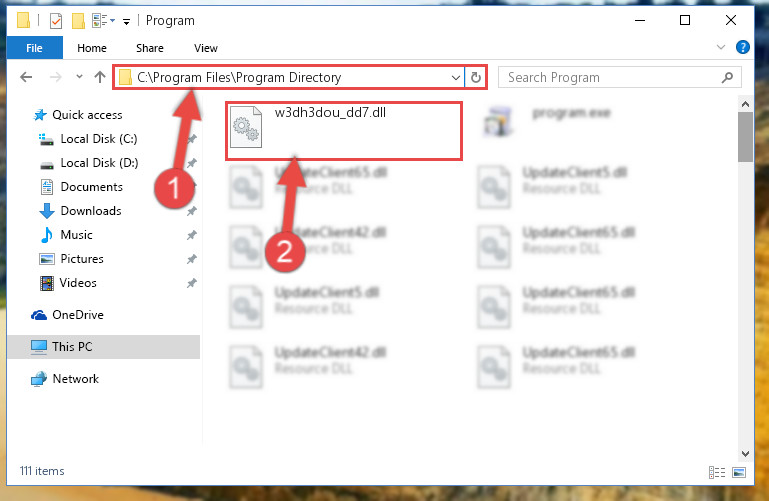This screenshot has height=501, width=769.
Task: Click the Back navigation arrow
Action: click(26, 77)
